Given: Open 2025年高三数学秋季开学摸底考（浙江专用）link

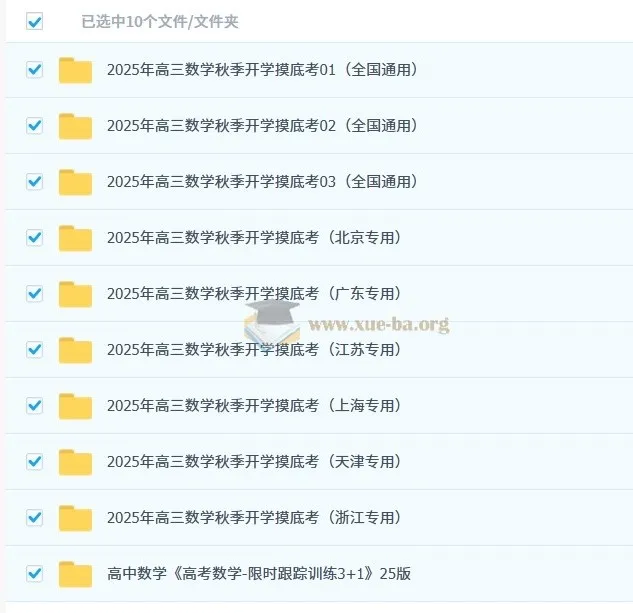Looking at the screenshot, I should tap(254, 517).
